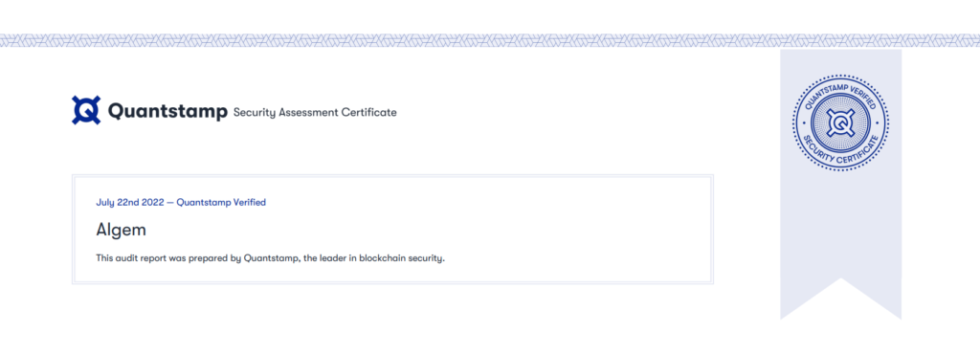Click the woven pattern border strip at top
This screenshot has height=355, width=980.
[x=490, y=40]
